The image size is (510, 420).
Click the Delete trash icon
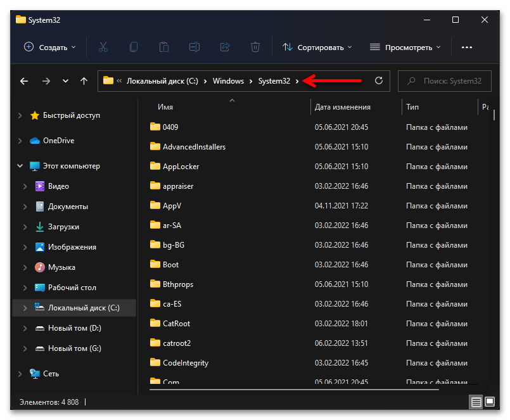(255, 47)
